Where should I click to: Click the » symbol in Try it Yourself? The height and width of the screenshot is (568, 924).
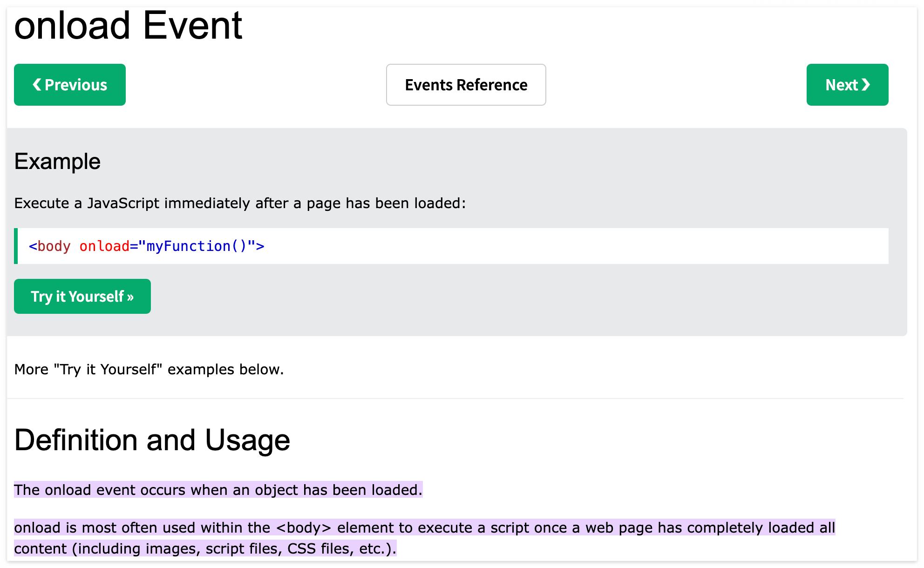130,297
